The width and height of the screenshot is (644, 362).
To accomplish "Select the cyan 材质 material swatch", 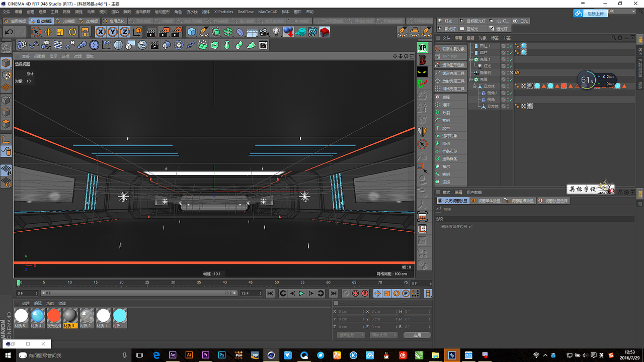I will point(120,318).
